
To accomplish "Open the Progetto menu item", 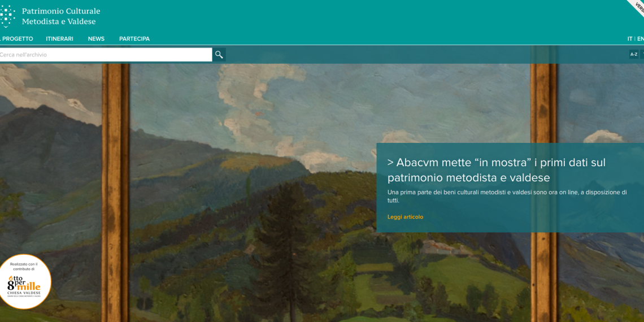I will (x=16, y=38).
